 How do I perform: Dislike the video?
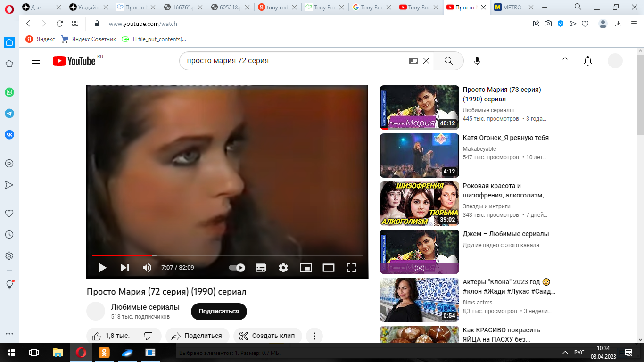click(149, 336)
